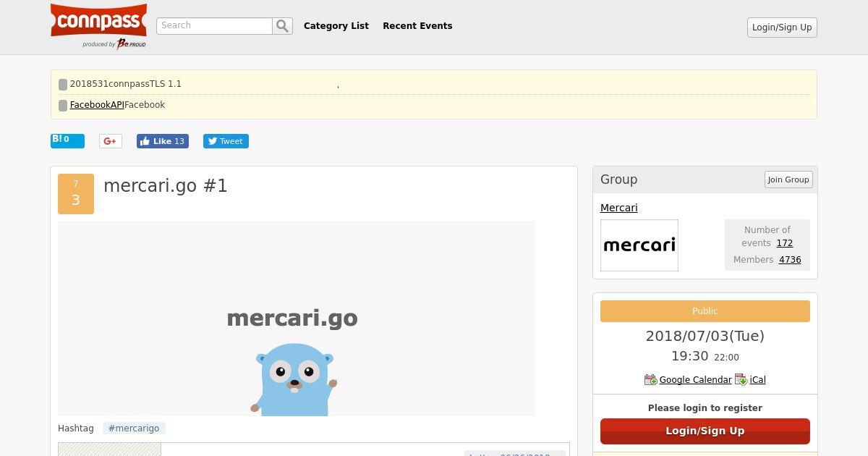Image resolution: width=868 pixels, height=456 pixels.
Task: Click the iCal download icon
Action: [x=741, y=379]
